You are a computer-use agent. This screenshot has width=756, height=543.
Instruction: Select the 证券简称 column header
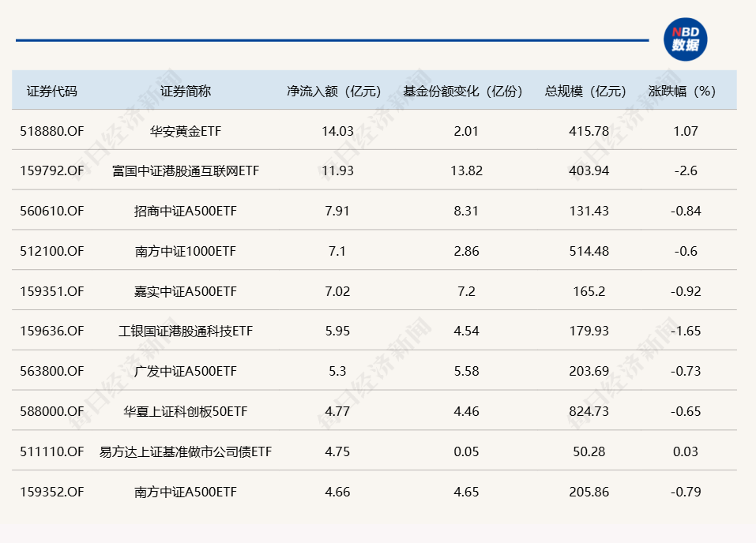click(x=186, y=91)
